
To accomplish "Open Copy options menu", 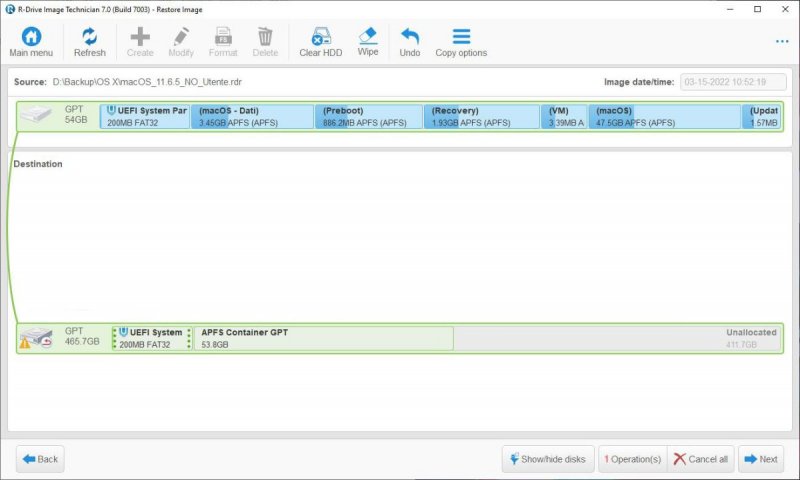I will (x=461, y=42).
